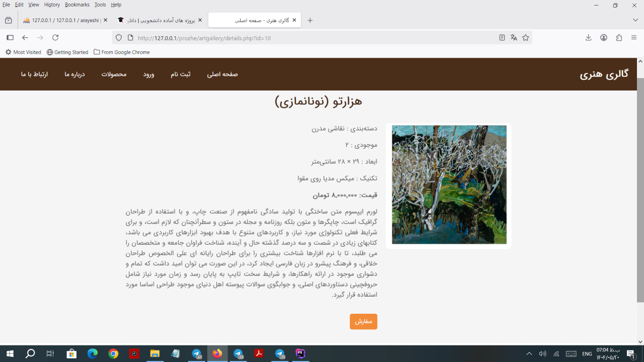This screenshot has width=644, height=362.
Task: Click the painting thumbnail image
Action: click(449, 185)
